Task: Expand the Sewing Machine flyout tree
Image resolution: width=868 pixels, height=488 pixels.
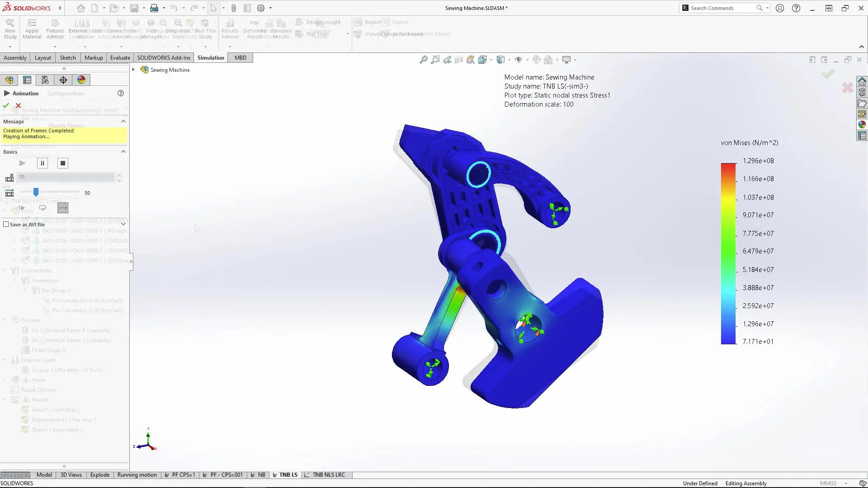Action: click(x=133, y=70)
